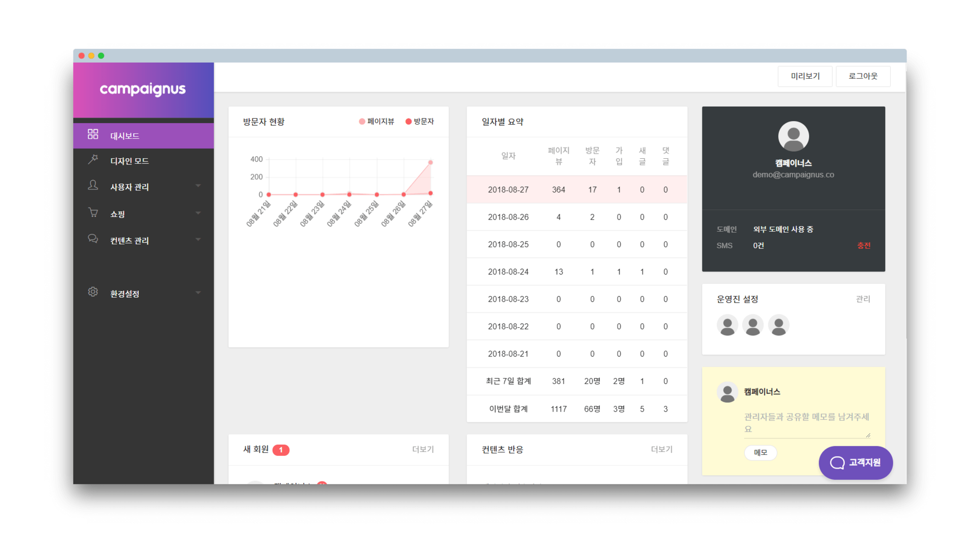This screenshot has width=980, height=533.
Task: Open 디자인 모드 from the sidebar
Action: click(143, 161)
